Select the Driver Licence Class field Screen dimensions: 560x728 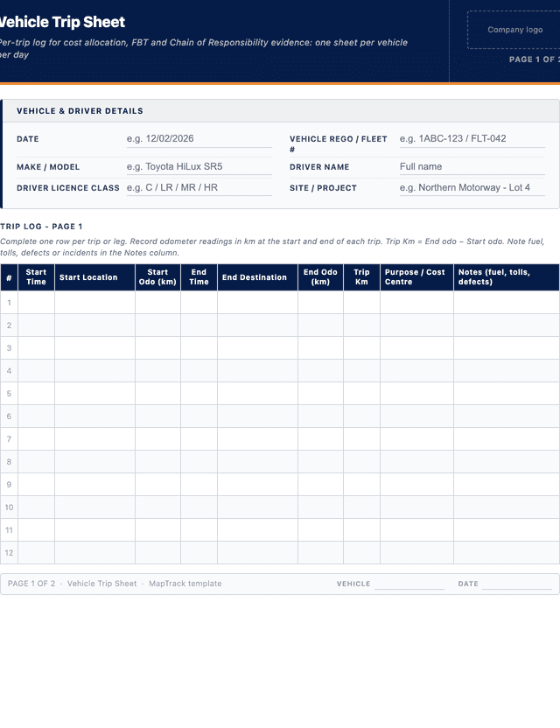pos(199,187)
